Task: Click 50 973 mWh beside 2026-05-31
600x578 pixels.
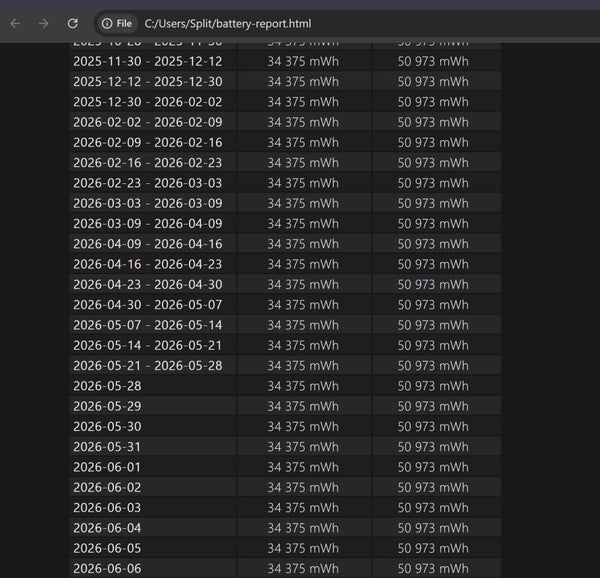Action: [433, 447]
